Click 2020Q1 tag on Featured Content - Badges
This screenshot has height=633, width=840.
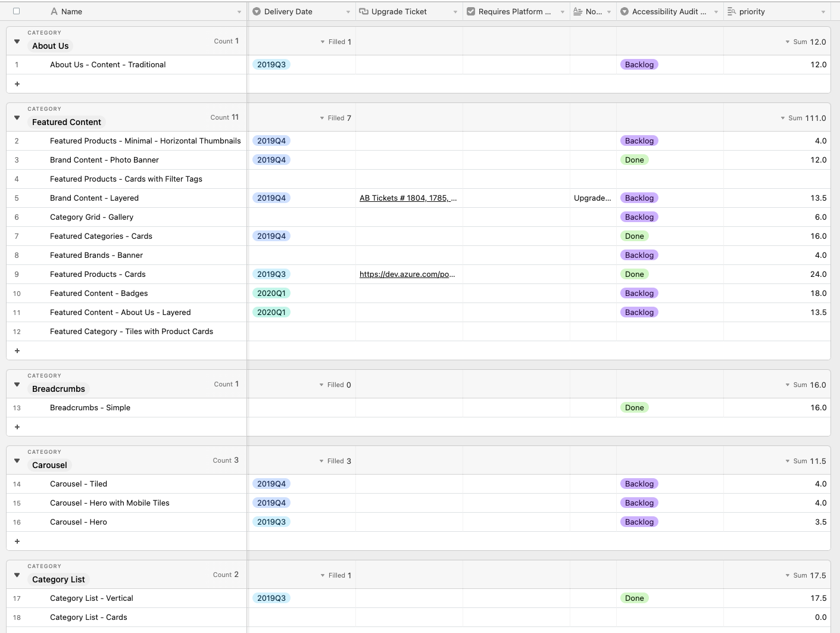[x=271, y=294]
